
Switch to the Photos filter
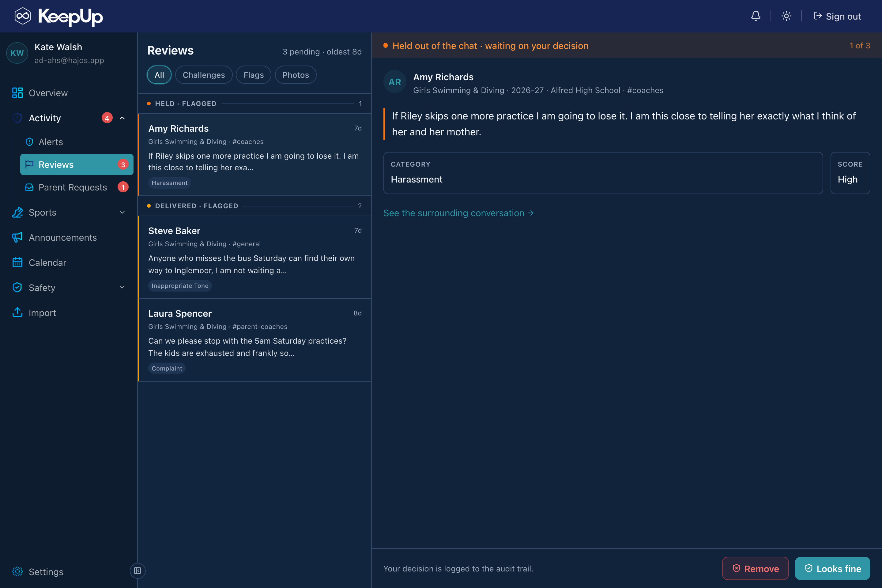[x=296, y=75]
